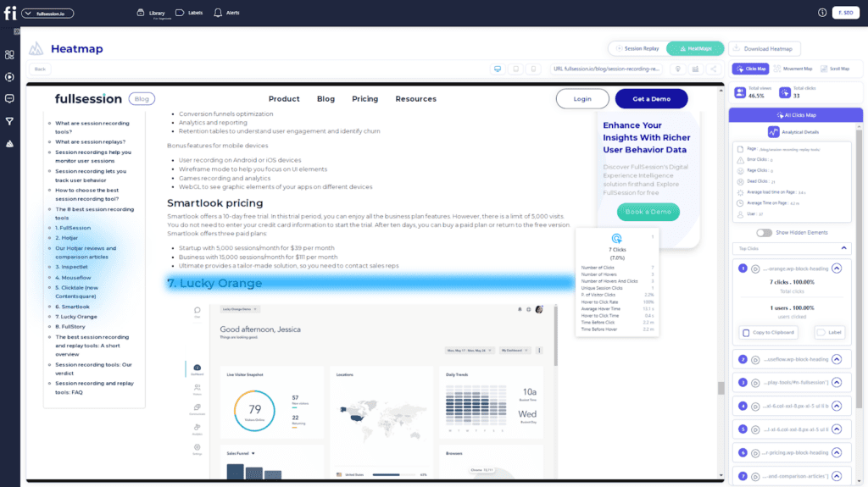This screenshot has height=487, width=868.
Task: Select the desktop device view icon
Action: [498, 69]
